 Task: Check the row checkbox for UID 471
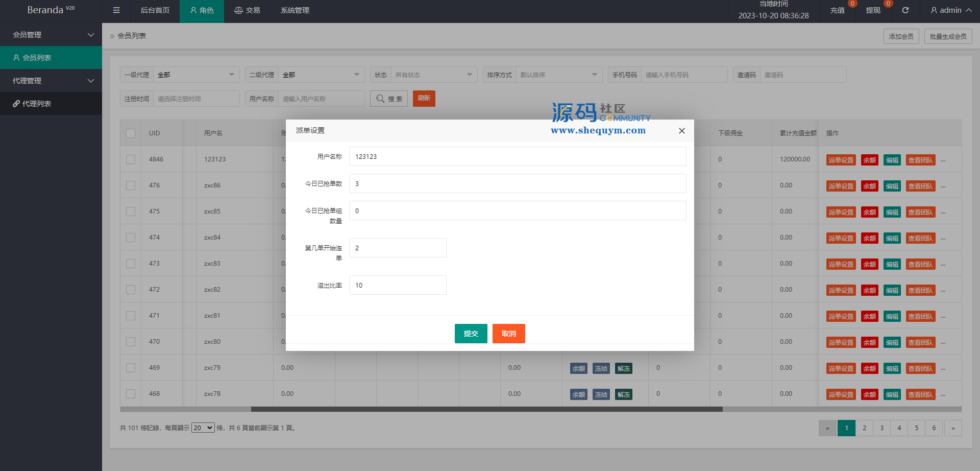[131, 316]
